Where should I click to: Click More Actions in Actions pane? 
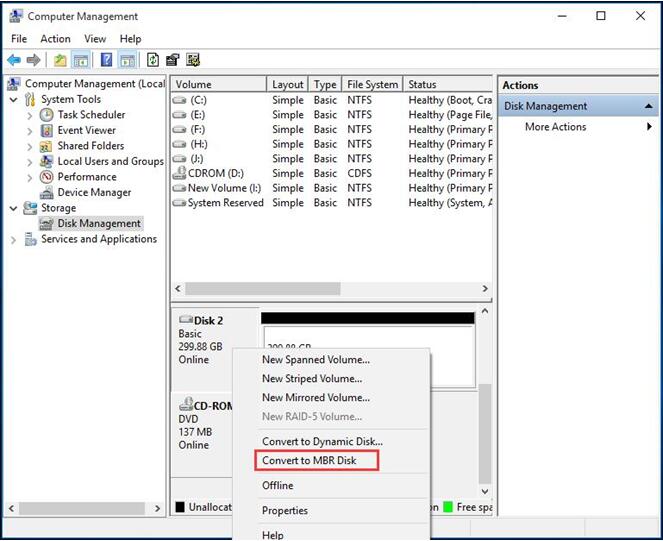(x=555, y=126)
